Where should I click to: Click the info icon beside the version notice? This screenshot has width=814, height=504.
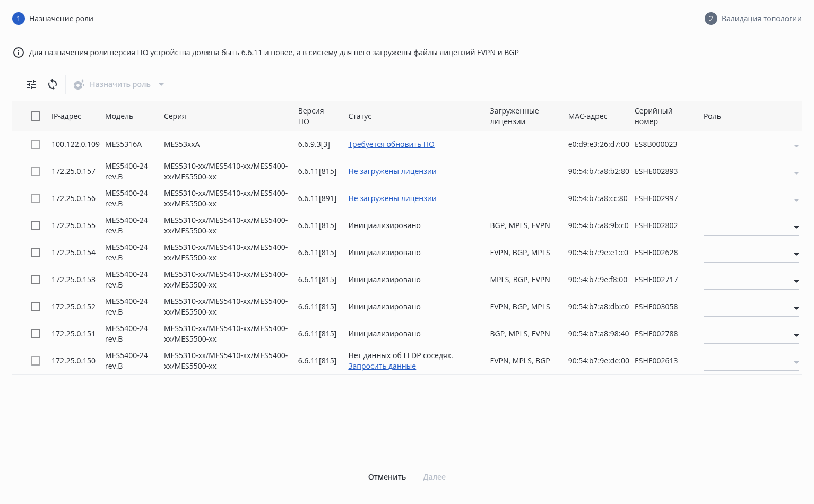click(19, 53)
